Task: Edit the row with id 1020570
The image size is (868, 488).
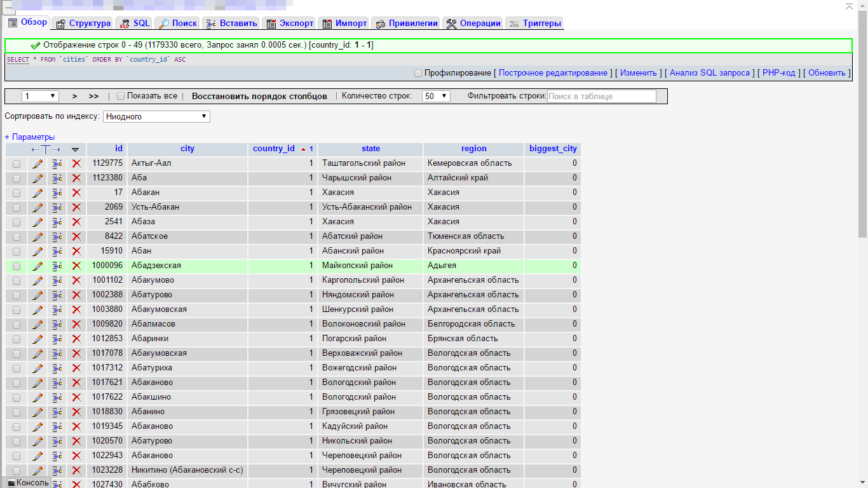Action: [37, 441]
